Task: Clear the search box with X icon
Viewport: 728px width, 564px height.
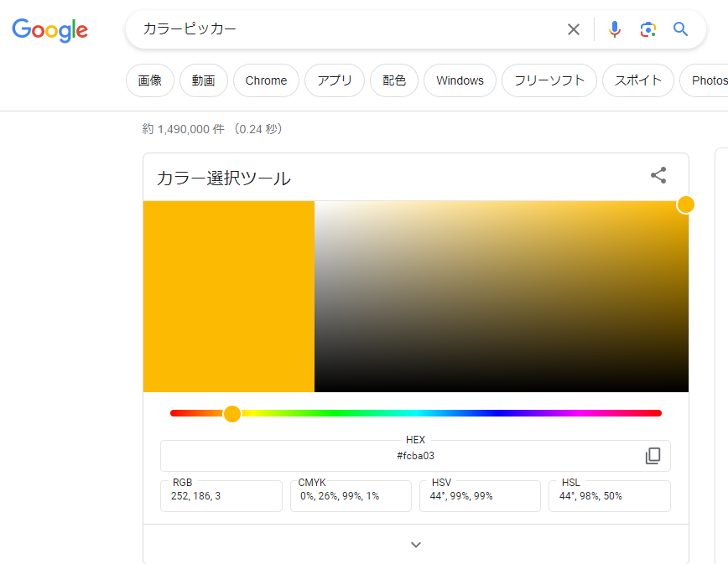Action: 574,29
